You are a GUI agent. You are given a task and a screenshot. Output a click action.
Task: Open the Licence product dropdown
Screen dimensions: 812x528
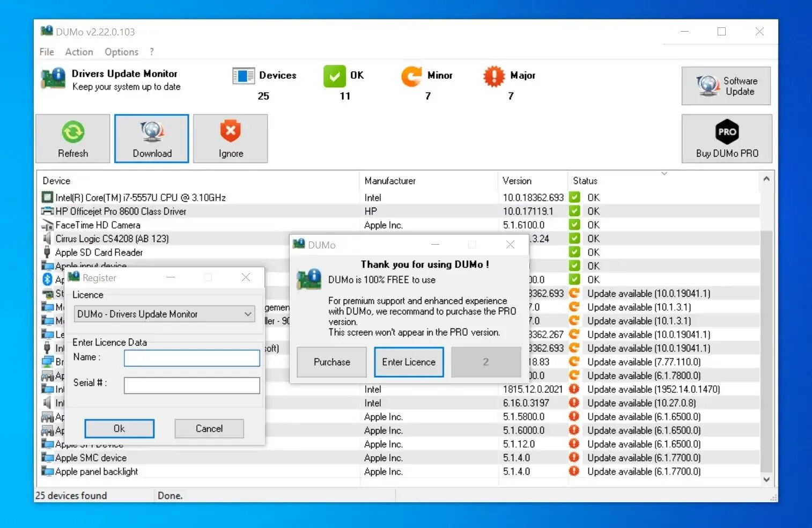point(165,314)
